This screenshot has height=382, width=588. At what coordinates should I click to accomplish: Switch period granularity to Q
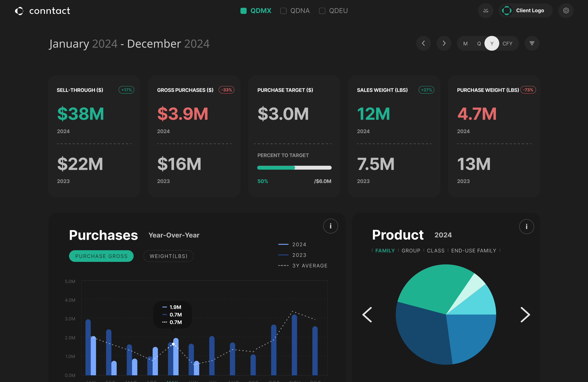[x=479, y=43]
